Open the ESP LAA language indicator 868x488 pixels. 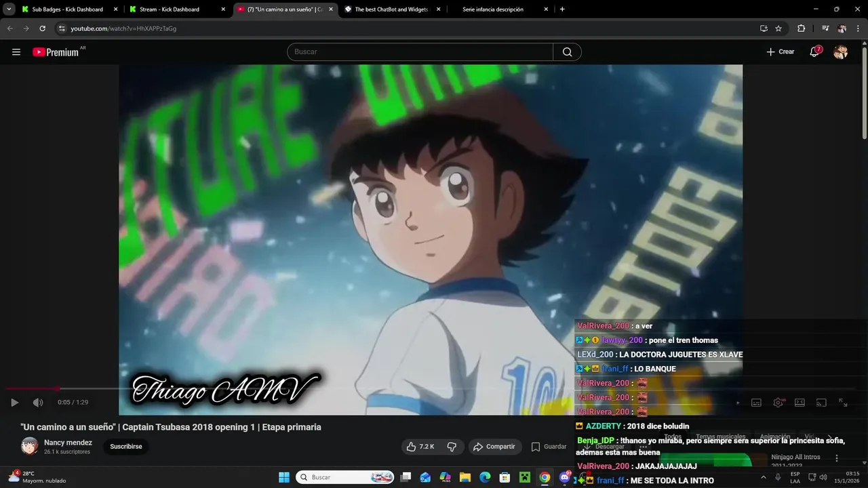pyautogui.click(x=795, y=477)
